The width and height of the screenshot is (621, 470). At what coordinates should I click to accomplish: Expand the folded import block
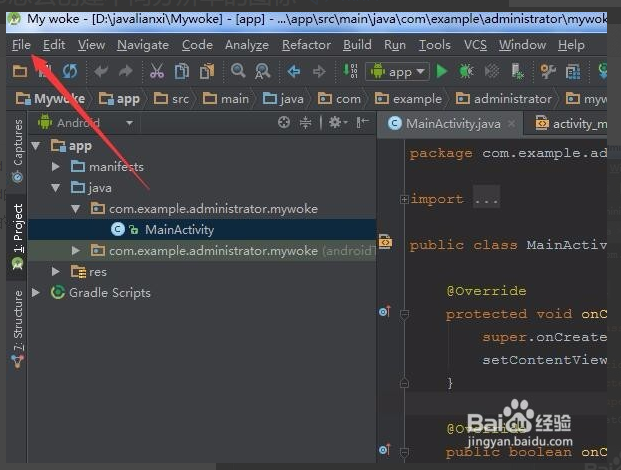[x=404, y=199]
